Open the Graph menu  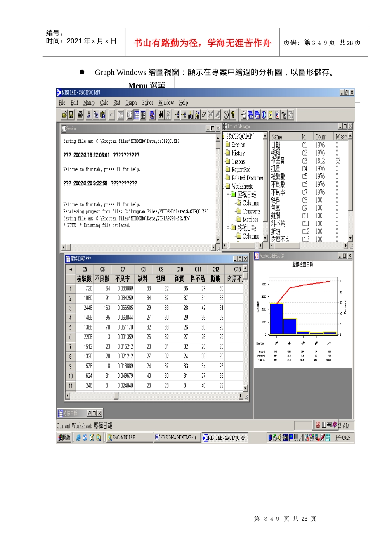[131, 103]
